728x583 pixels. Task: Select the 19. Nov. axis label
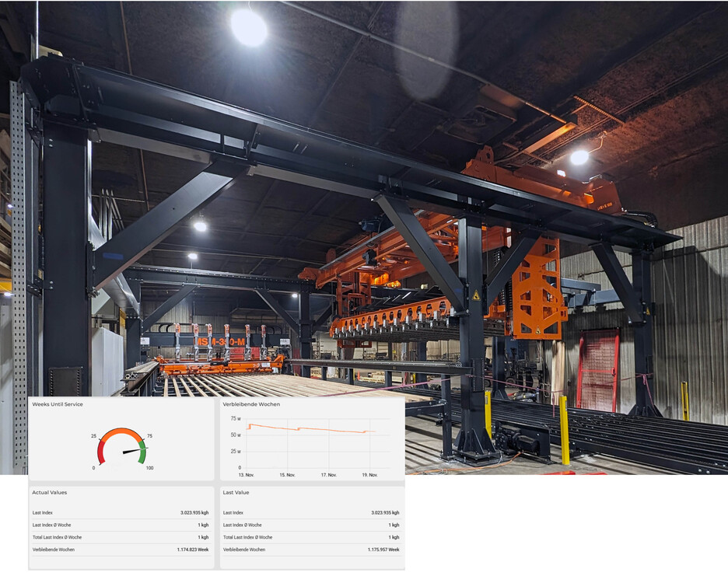pos(370,475)
